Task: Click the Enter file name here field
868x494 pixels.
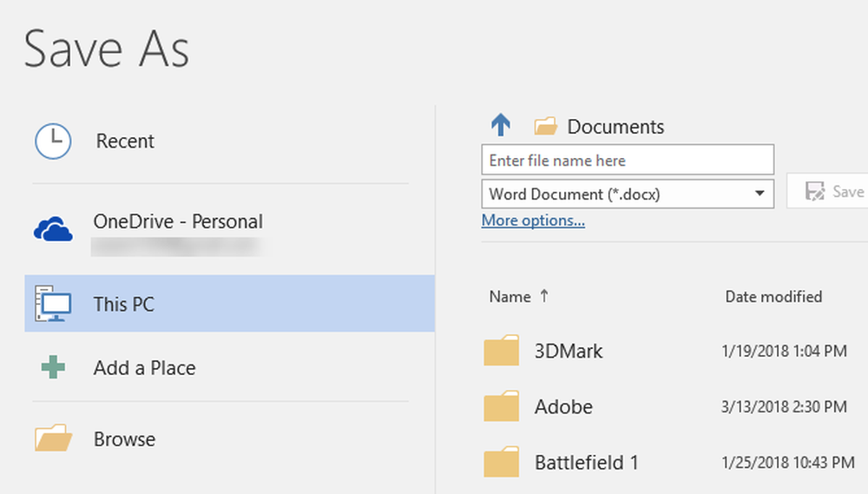Action: [x=628, y=160]
